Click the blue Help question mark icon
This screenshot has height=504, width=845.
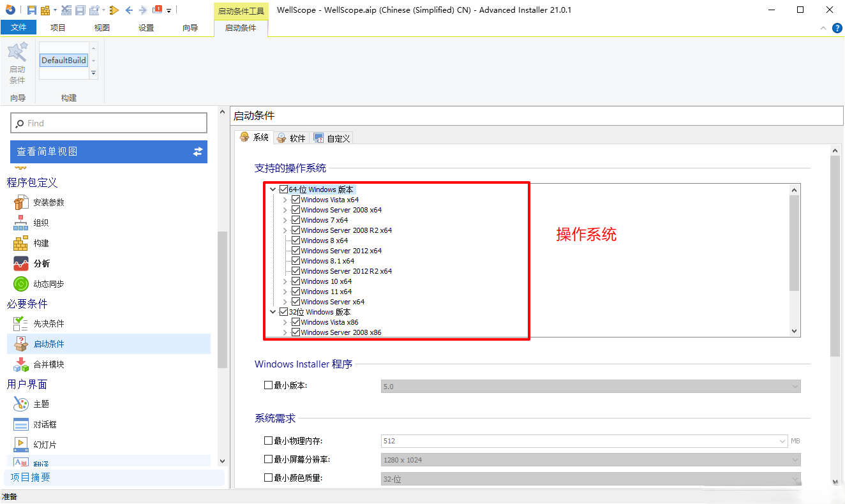pyautogui.click(x=837, y=28)
